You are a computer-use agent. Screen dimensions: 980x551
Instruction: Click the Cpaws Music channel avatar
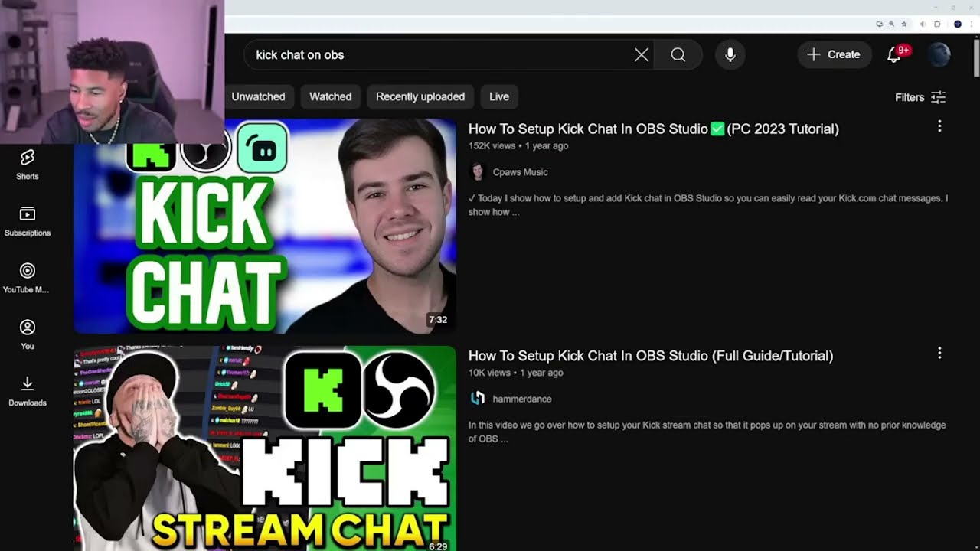478,171
